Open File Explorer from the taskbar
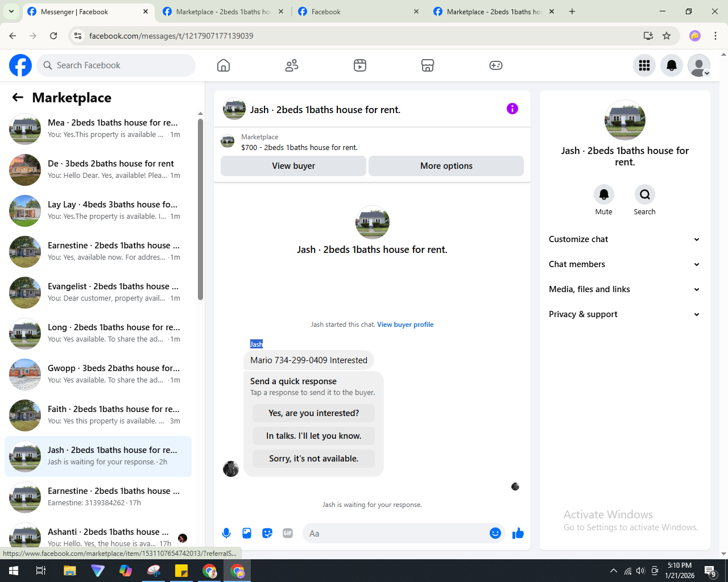 [x=69, y=571]
